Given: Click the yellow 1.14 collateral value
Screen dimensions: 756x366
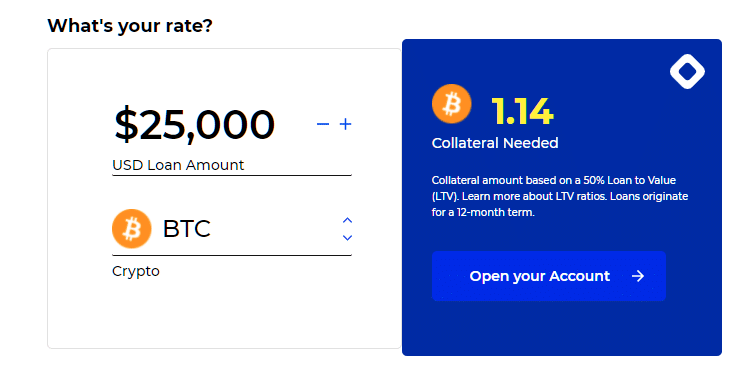Looking at the screenshot, I should coord(522,112).
